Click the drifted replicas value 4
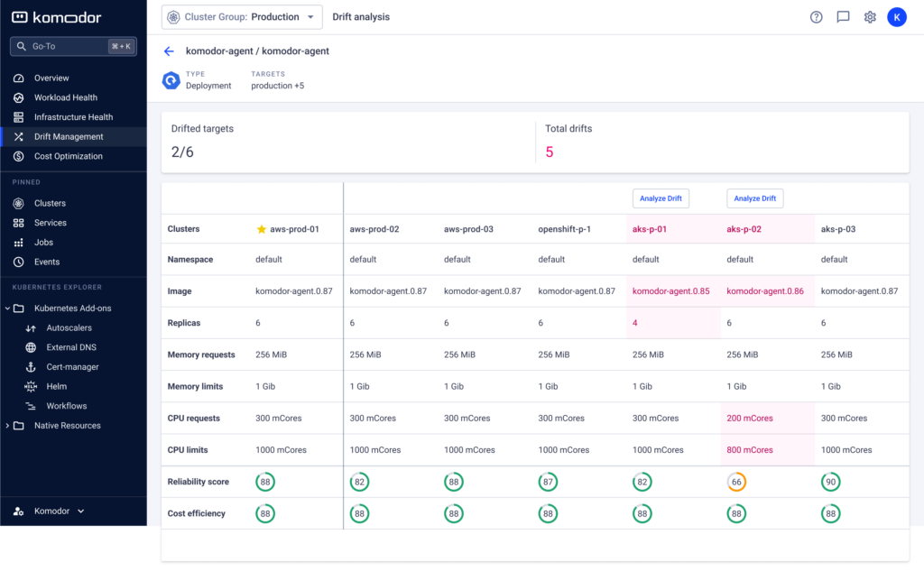This screenshot has height=571, width=924. pyautogui.click(x=634, y=323)
